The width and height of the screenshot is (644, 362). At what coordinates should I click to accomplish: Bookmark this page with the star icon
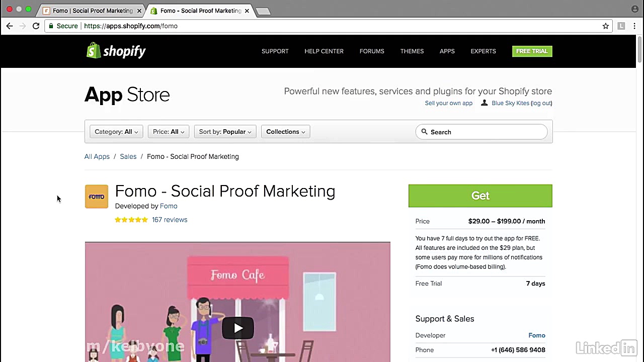[606, 26]
